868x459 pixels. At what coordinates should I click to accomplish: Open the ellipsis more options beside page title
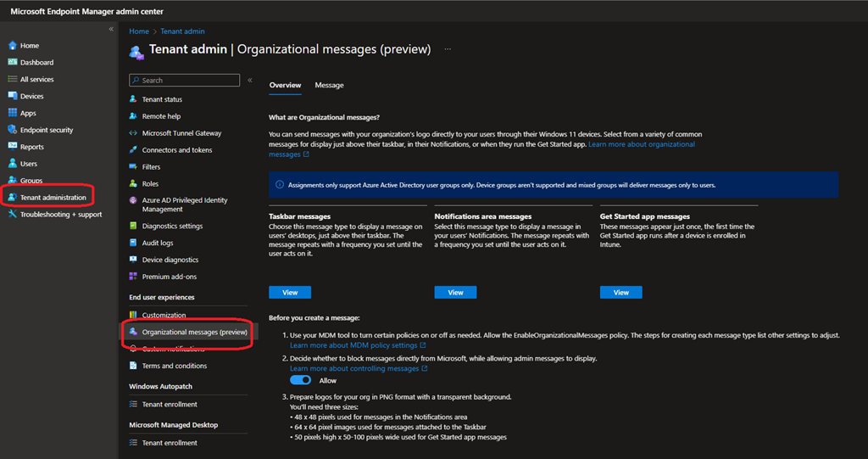tap(448, 49)
